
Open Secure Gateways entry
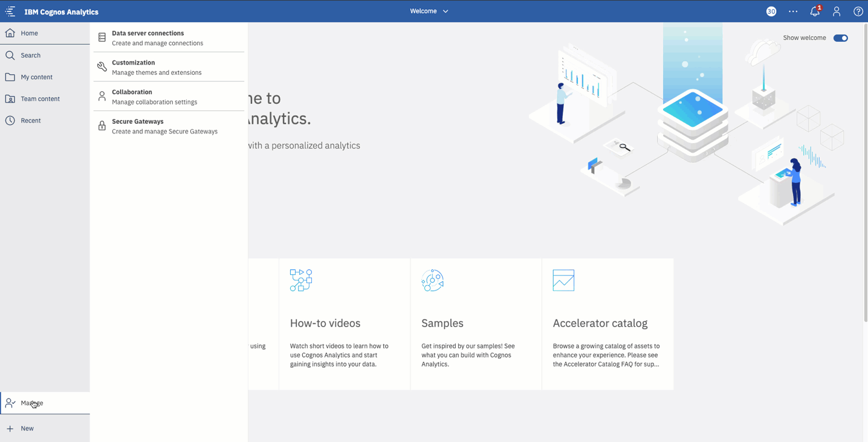169,126
